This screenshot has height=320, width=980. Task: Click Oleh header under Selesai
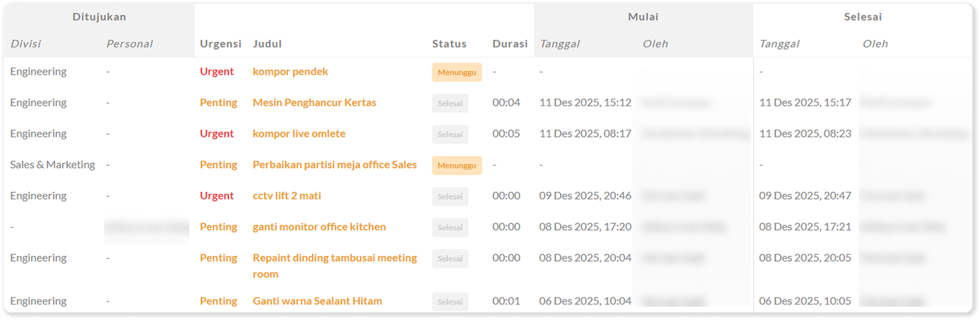pyautogui.click(x=875, y=44)
